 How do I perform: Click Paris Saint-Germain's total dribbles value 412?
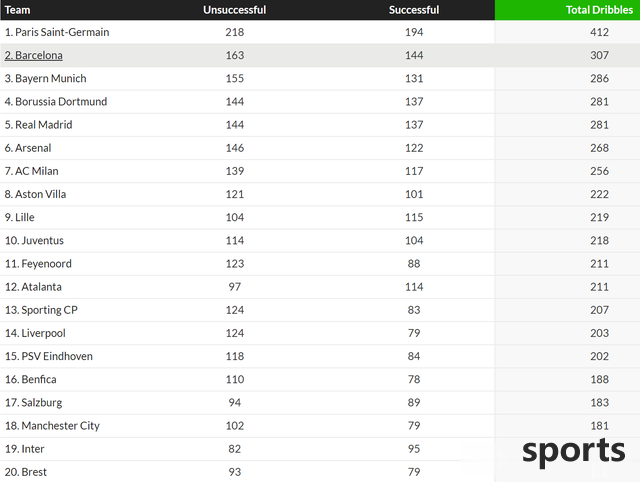pyautogui.click(x=599, y=32)
